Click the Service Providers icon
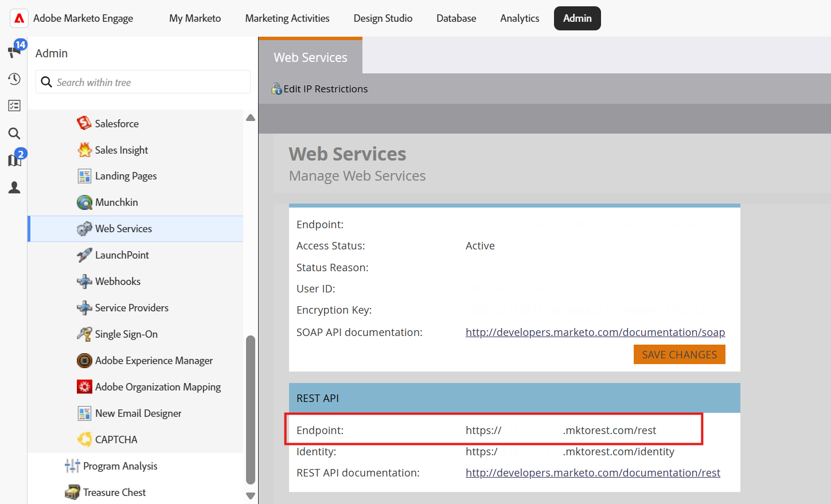Viewport: 831px width, 504px height. coord(84,308)
